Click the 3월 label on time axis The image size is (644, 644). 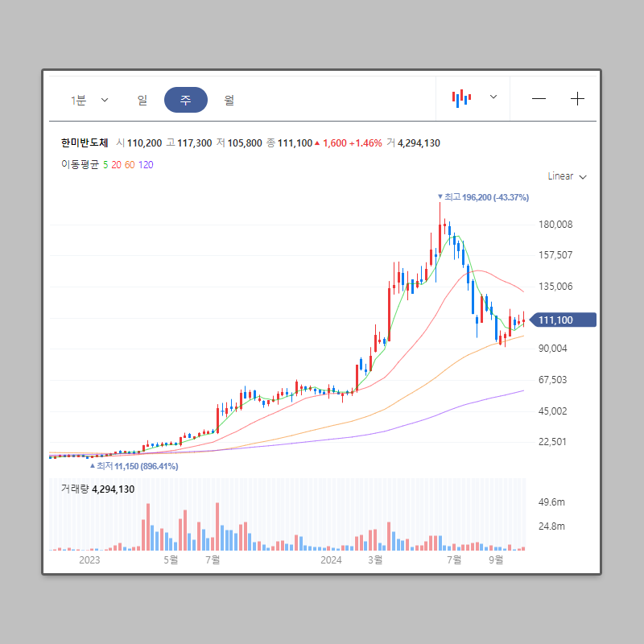(x=375, y=559)
